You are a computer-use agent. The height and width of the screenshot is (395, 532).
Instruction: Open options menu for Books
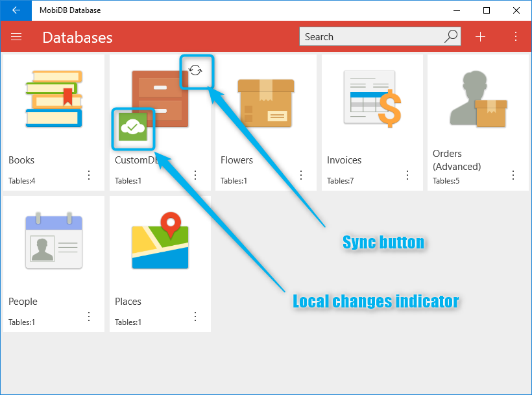pos(89,175)
